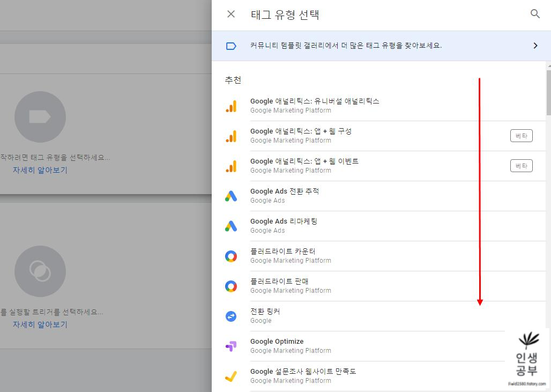Click the tag list vertical scrollbar
Viewport: 551px width, 392px height.
click(x=548, y=92)
